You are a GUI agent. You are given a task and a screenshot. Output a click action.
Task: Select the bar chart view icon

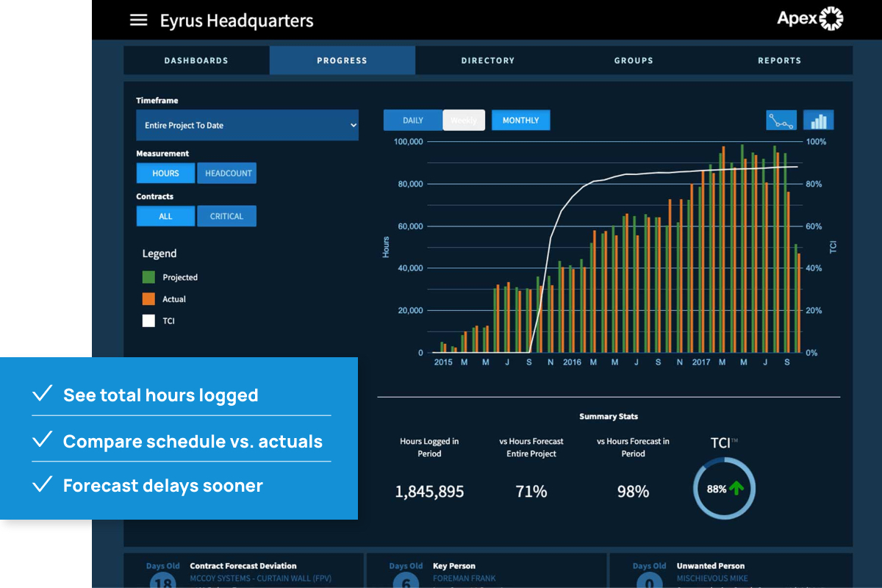pos(818,120)
